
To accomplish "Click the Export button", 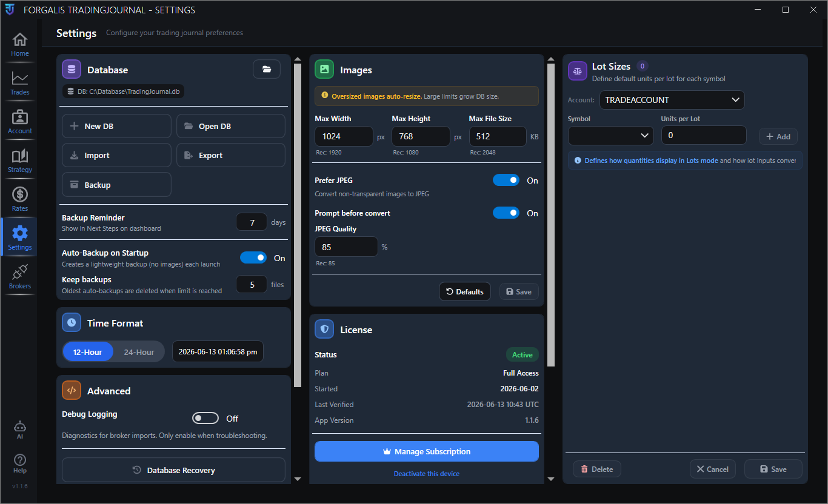I will (x=231, y=155).
